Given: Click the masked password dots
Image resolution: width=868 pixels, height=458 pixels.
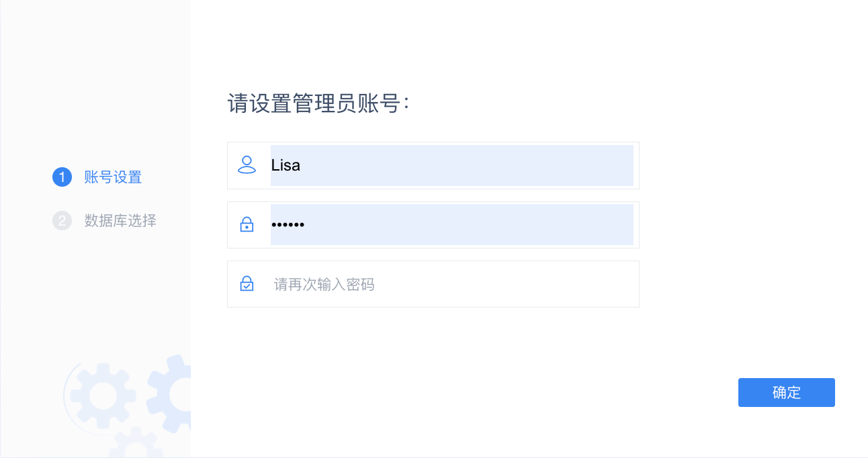Looking at the screenshot, I should click(x=288, y=225).
